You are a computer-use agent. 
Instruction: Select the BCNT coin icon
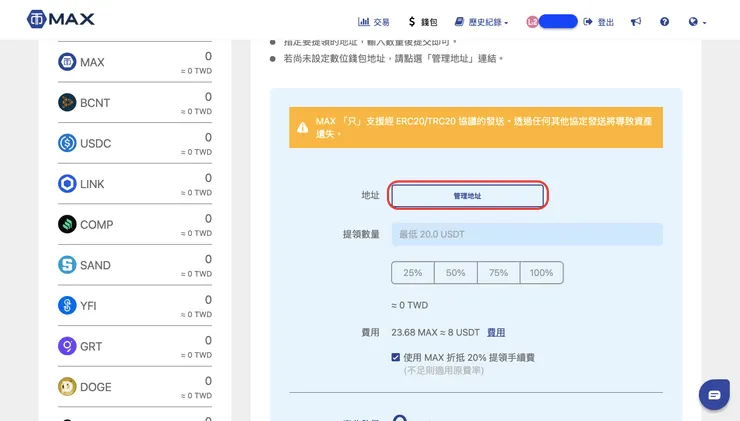point(67,102)
